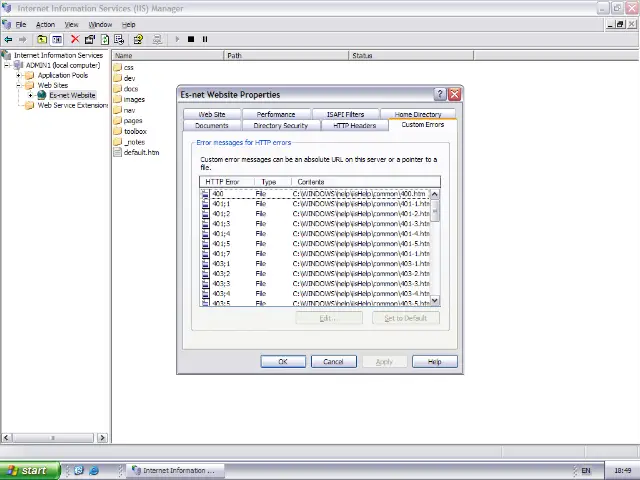The image size is (640, 480).
Task: Open the View menu
Action: coord(71,24)
